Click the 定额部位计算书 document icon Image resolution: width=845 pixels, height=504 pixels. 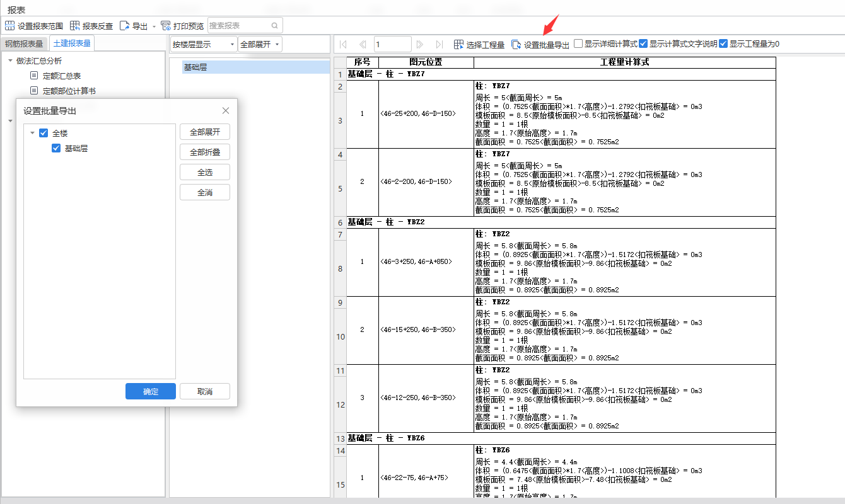point(34,91)
